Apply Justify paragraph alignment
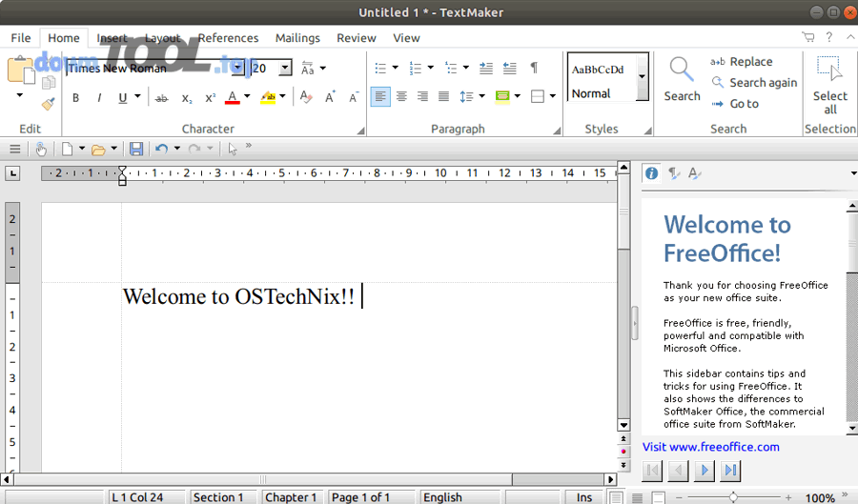The width and height of the screenshot is (858, 504). pos(443,97)
